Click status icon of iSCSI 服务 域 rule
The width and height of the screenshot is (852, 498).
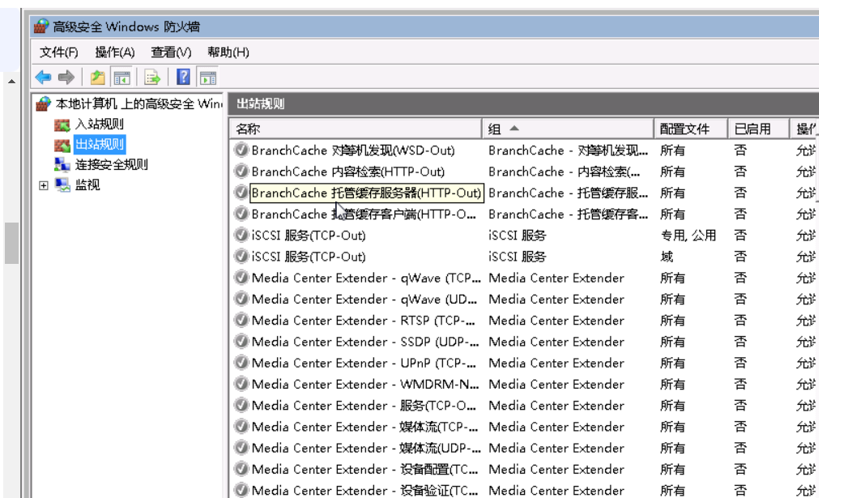(x=241, y=256)
